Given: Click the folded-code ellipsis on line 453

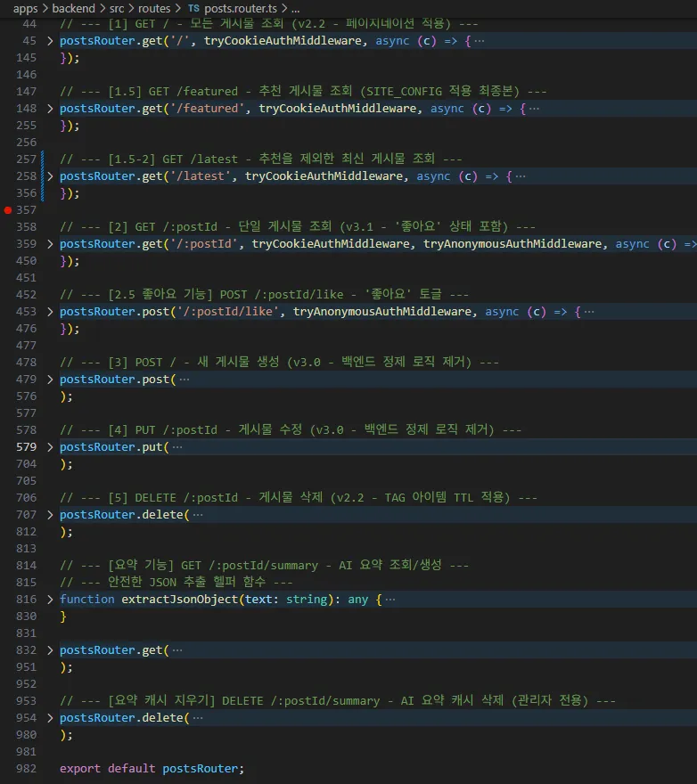Looking at the screenshot, I should click(x=589, y=312).
